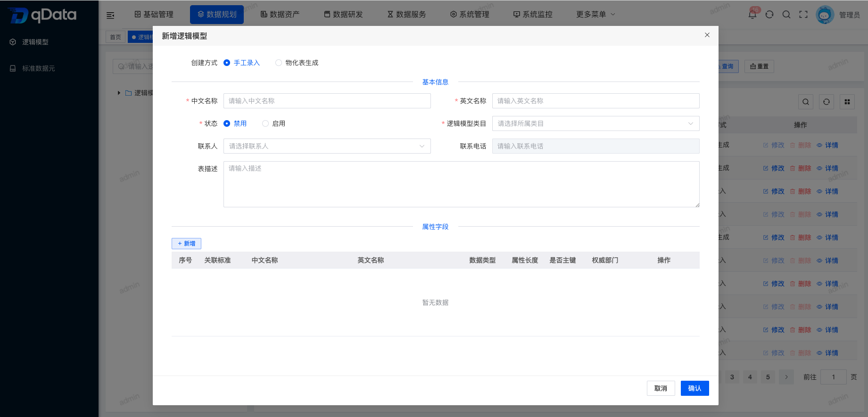Go to next page arrow in pagination
The image size is (868, 417).
(786, 377)
